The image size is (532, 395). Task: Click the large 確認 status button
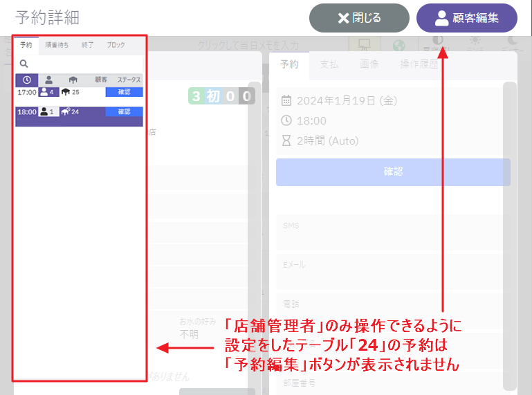(x=393, y=172)
